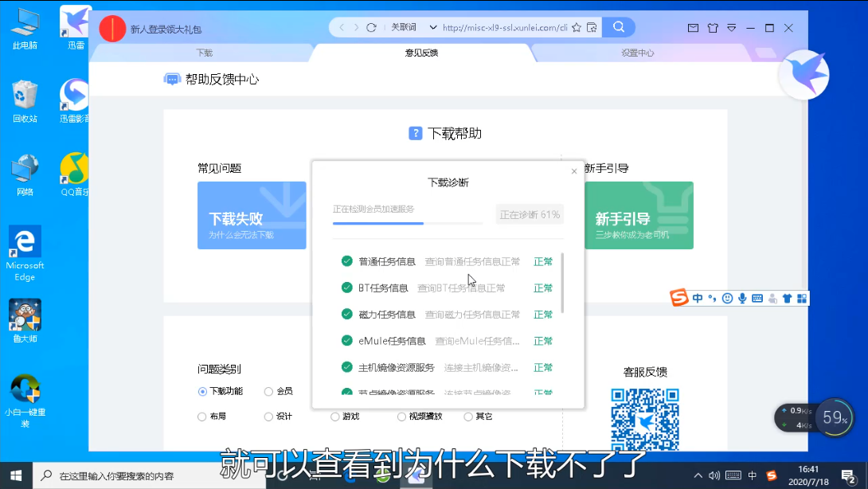The image size is (868, 489).
Task: Open the Sogou soft keyboard icon
Action: pos(757,299)
